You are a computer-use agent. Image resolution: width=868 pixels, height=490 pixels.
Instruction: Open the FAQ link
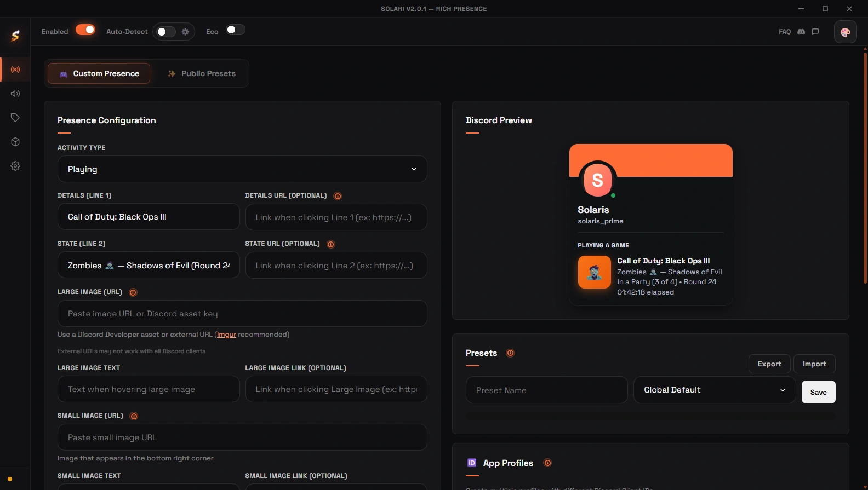coord(785,32)
